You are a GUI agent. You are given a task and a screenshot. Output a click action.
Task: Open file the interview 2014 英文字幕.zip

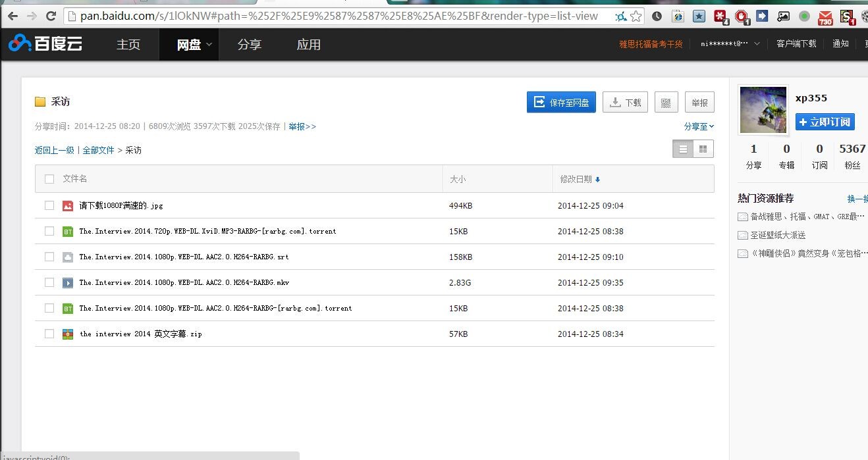coord(140,334)
